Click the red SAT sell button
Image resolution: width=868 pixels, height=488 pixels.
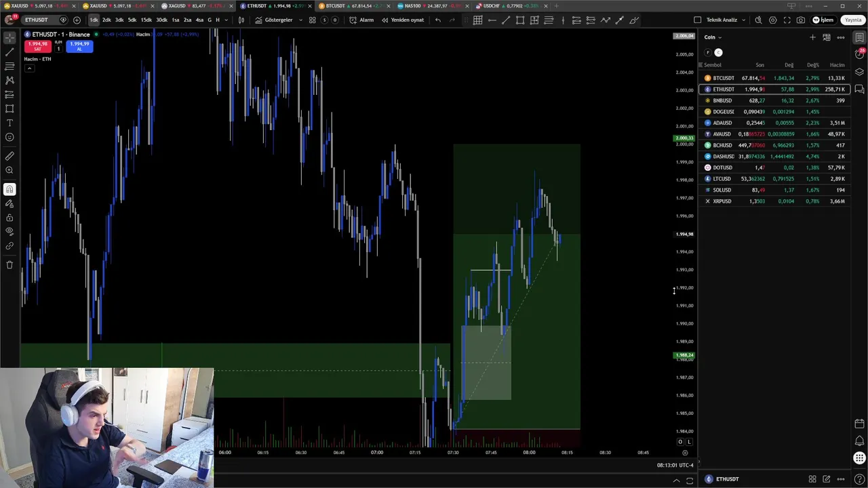(37, 46)
